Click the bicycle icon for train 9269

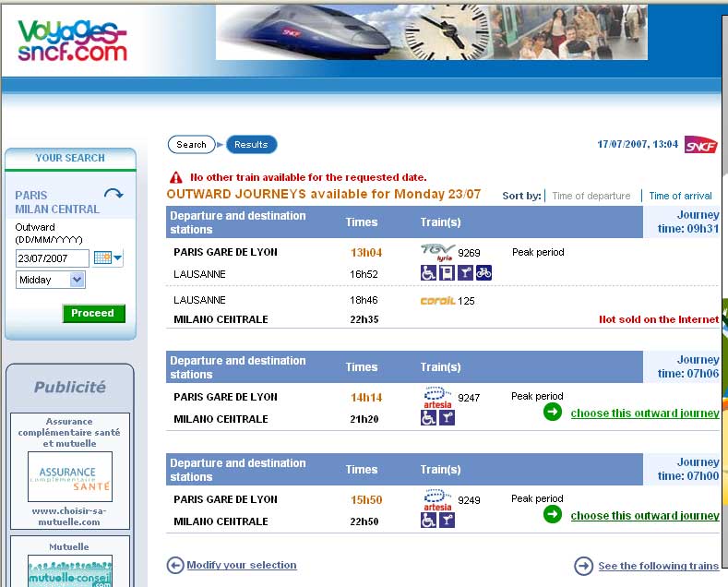pyautogui.click(x=483, y=272)
